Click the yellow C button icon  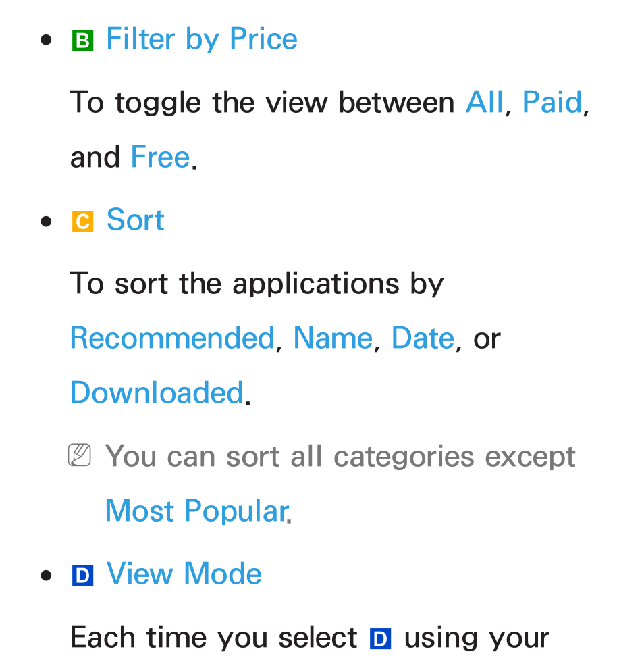[82, 222]
